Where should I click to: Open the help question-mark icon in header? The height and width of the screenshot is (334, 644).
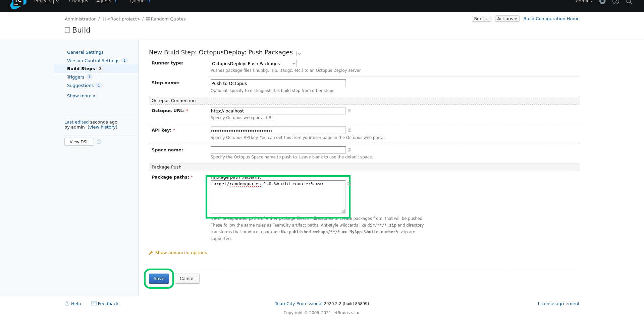(x=616, y=2)
